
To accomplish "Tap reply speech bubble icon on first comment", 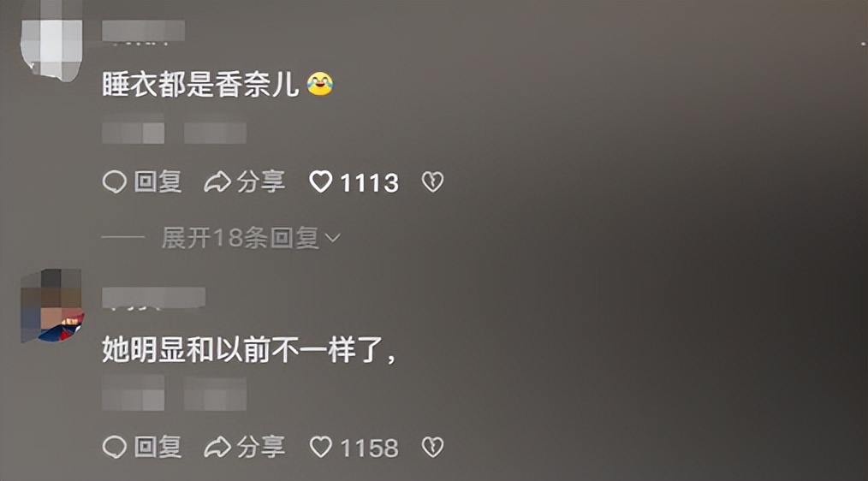I will point(115,181).
